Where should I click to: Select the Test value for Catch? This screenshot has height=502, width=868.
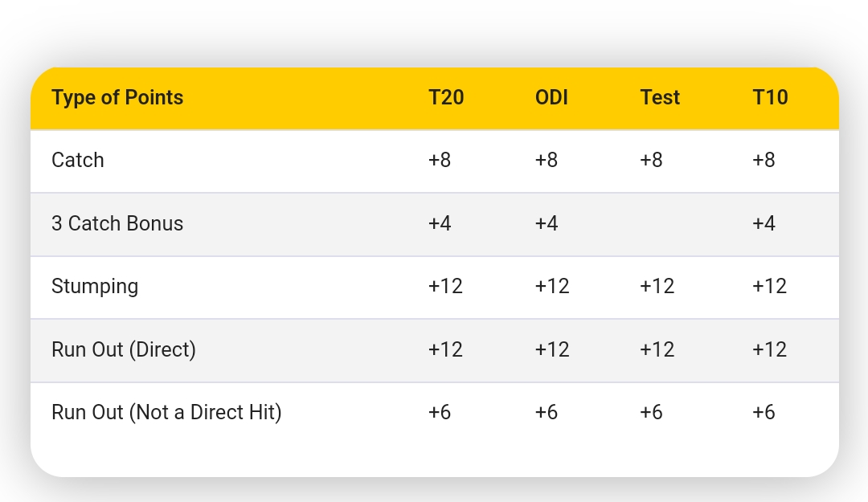[651, 160]
